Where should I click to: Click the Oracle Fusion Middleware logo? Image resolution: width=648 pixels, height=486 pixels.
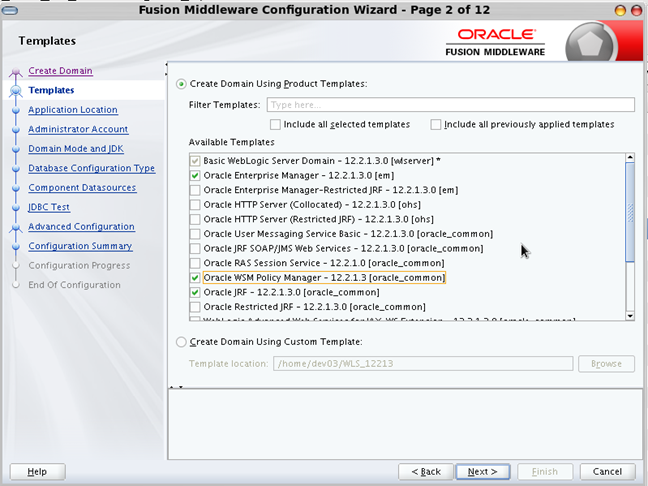496,42
